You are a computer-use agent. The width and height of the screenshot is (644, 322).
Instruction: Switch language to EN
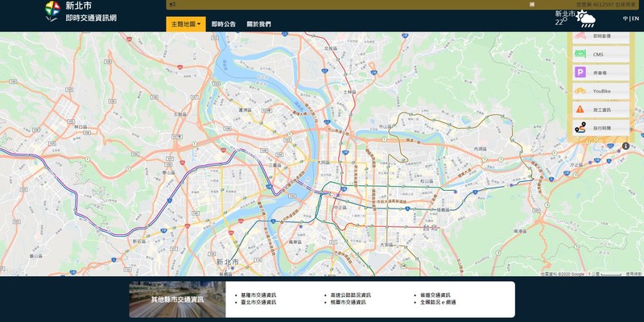635,19
